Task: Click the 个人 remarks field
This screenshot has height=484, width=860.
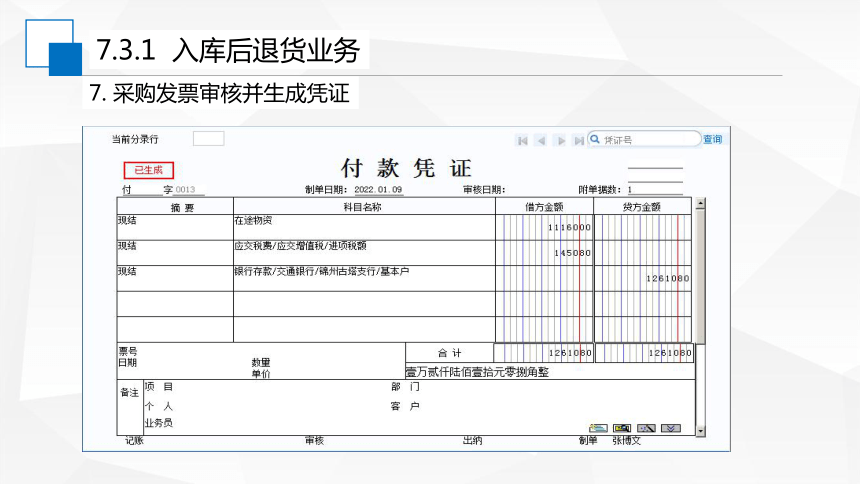Action: (159, 406)
